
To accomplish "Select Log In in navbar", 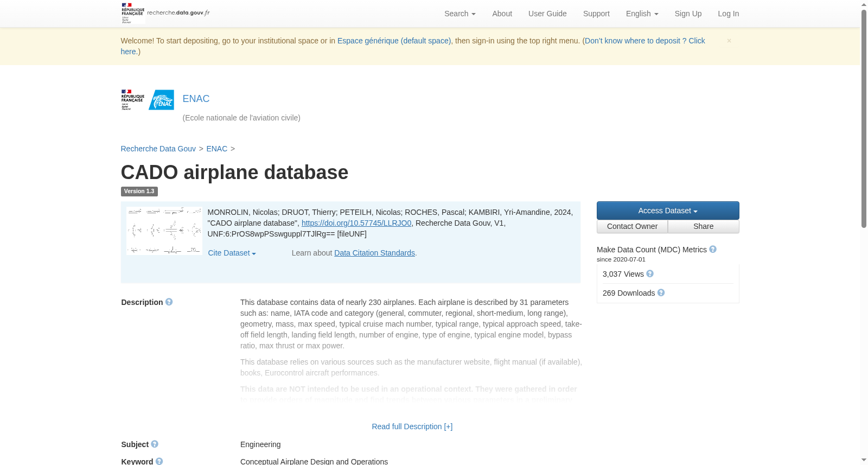I will (728, 14).
